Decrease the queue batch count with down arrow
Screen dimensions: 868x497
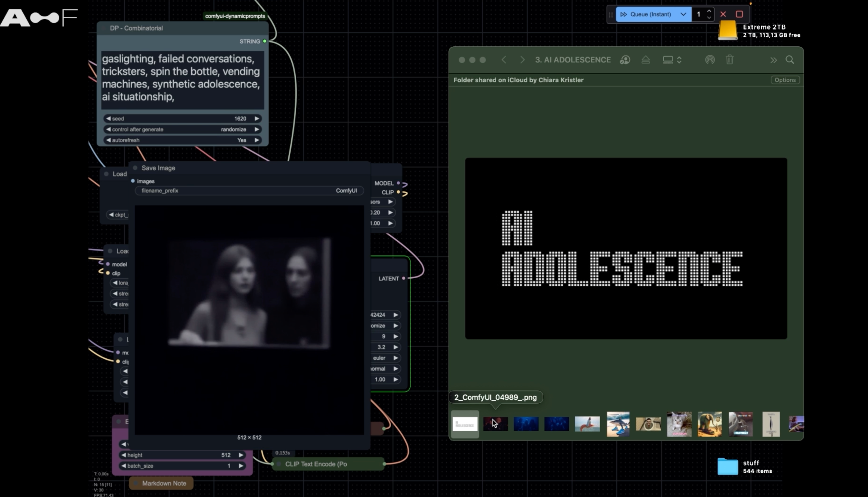tap(709, 18)
